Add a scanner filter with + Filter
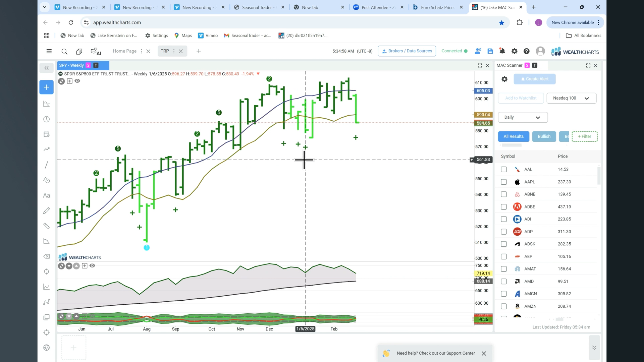644x362 pixels. coord(585,136)
